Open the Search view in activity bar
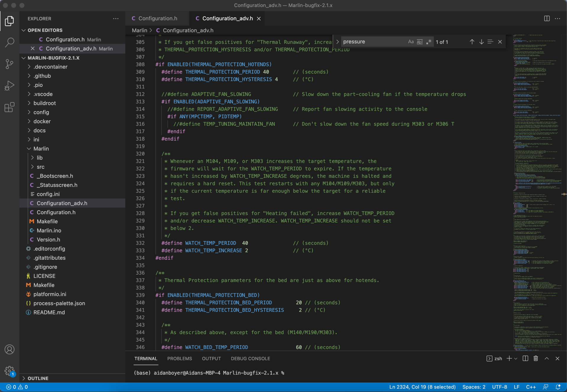The height and width of the screenshot is (392, 567). point(9,42)
